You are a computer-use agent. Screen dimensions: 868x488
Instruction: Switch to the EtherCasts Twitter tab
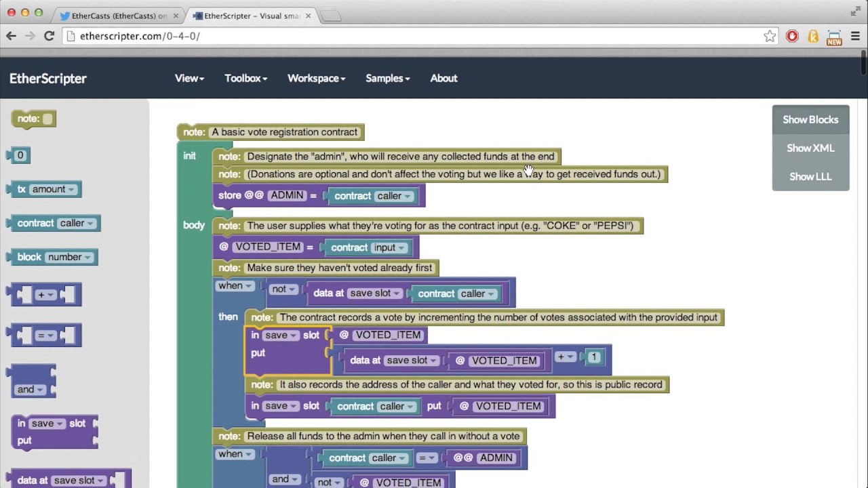pyautogui.click(x=119, y=16)
